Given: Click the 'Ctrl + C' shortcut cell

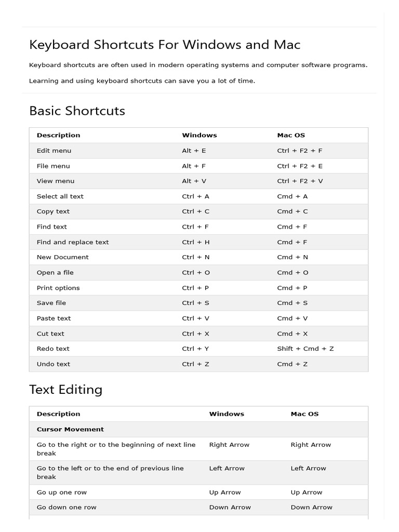Looking at the screenshot, I should click(x=195, y=211).
